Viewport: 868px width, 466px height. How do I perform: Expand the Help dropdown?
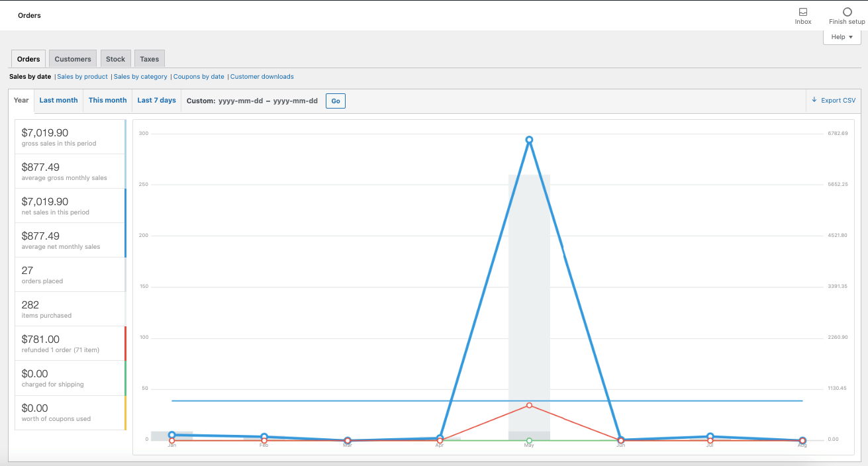point(842,37)
